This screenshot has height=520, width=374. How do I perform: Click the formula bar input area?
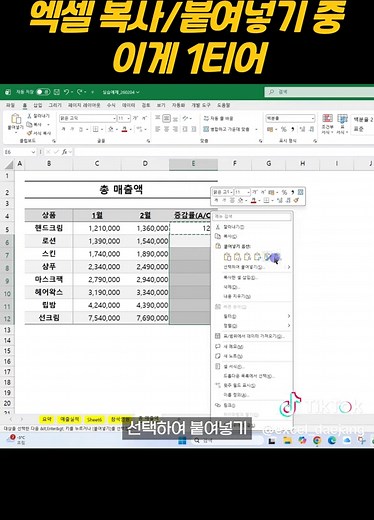click(x=223, y=152)
